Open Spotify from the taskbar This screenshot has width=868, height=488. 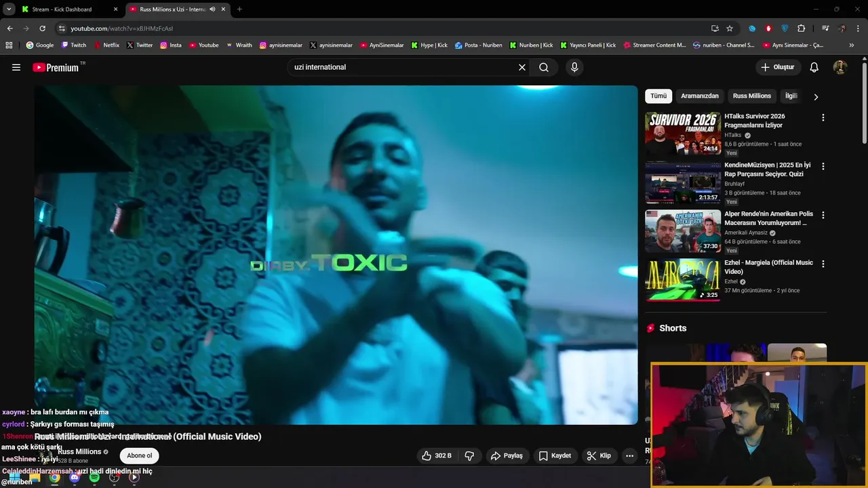[94, 477]
